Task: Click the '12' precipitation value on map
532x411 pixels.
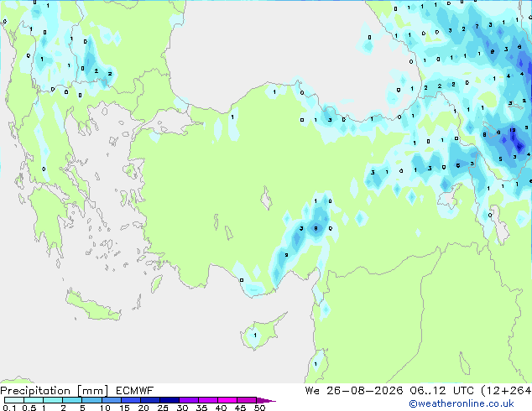Action: [513, 130]
